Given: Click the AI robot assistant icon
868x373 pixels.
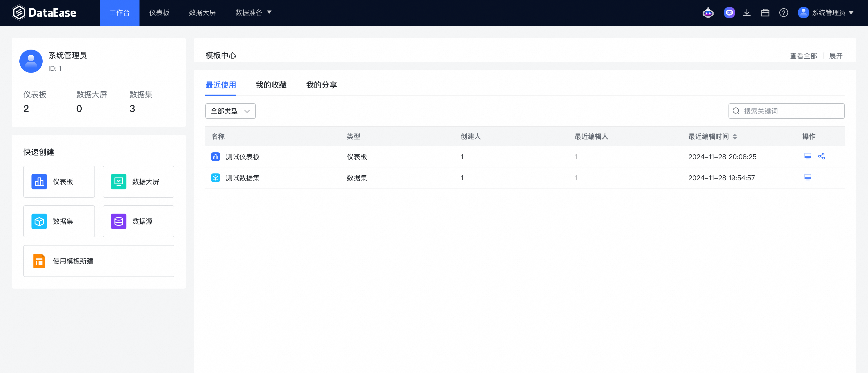Looking at the screenshot, I should 708,13.
